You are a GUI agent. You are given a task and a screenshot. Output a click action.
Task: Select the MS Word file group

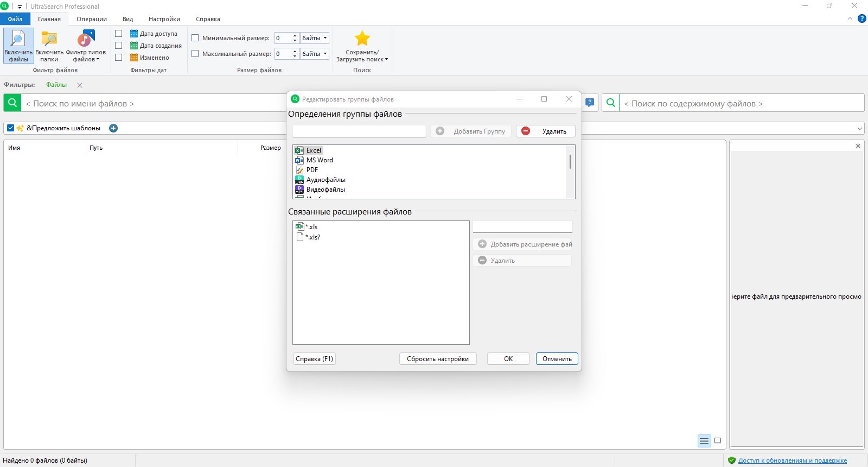point(314,160)
